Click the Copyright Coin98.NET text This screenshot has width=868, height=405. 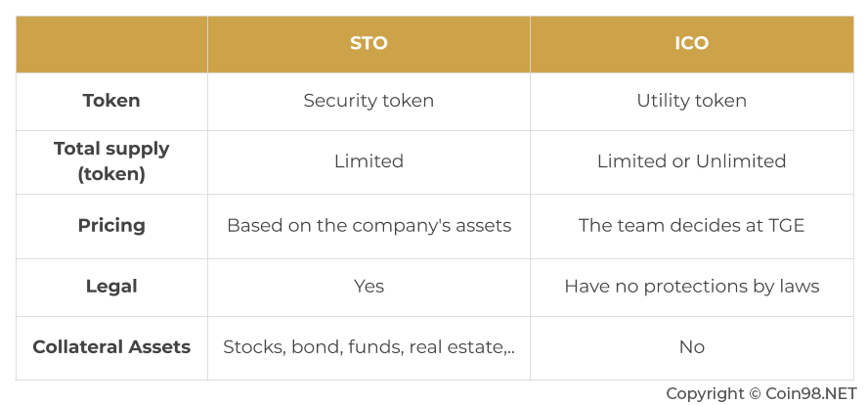coord(760,394)
